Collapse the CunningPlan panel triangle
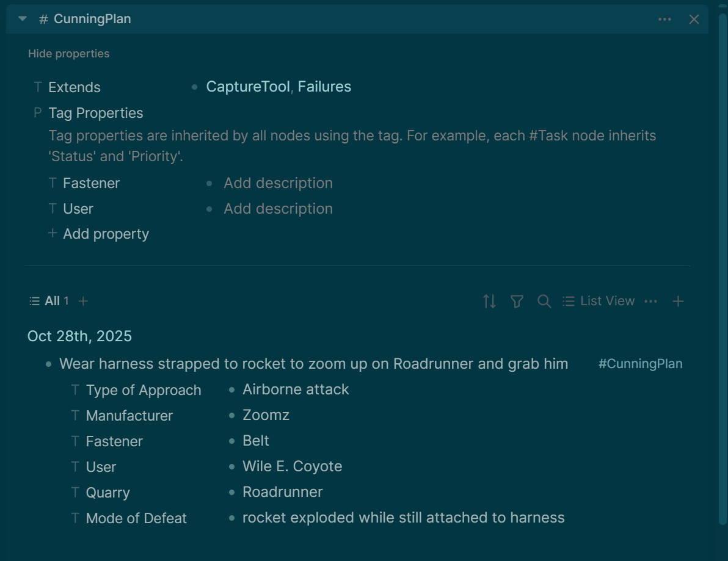The image size is (728, 561). [23, 19]
